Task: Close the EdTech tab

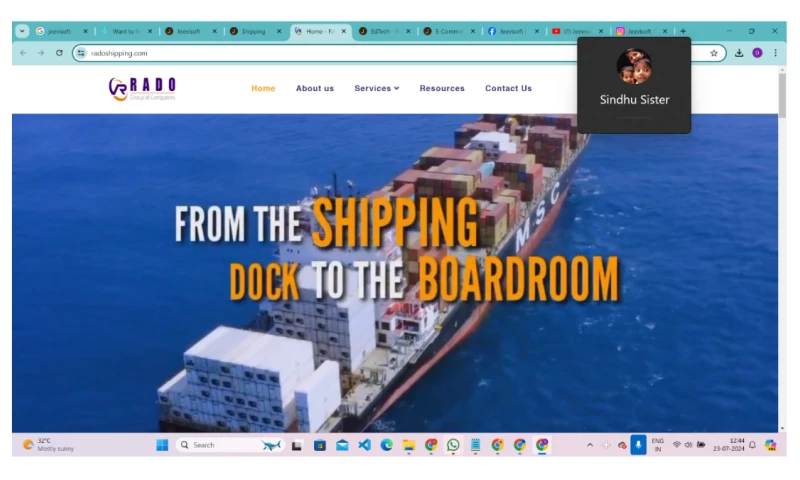Action: coord(408,31)
